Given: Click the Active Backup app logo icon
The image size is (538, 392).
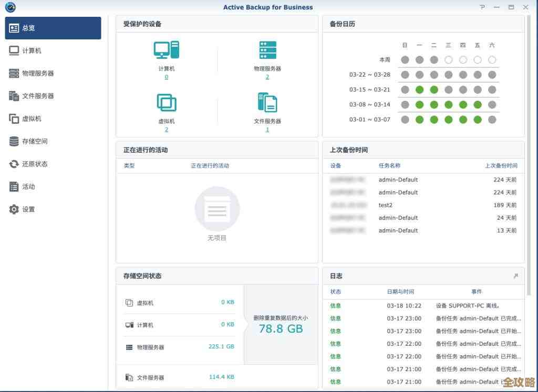Looking at the screenshot, I should (x=10, y=7).
